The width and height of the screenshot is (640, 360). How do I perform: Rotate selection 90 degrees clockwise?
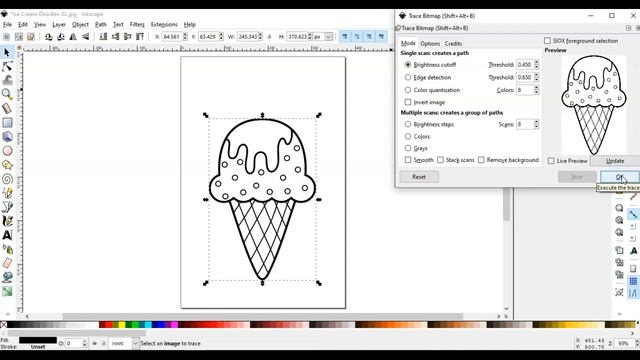[x=61, y=37]
